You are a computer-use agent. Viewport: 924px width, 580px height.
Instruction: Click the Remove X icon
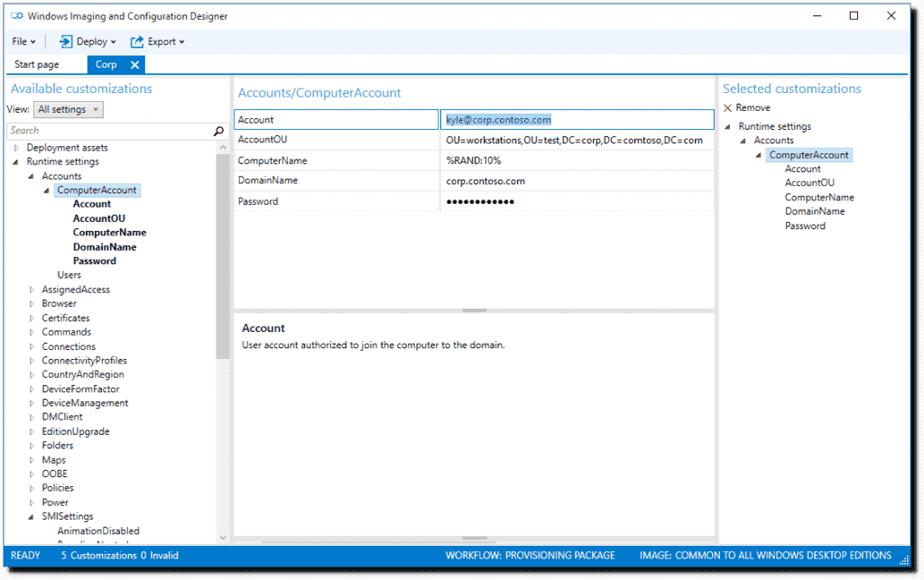click(x=728, y=107)
